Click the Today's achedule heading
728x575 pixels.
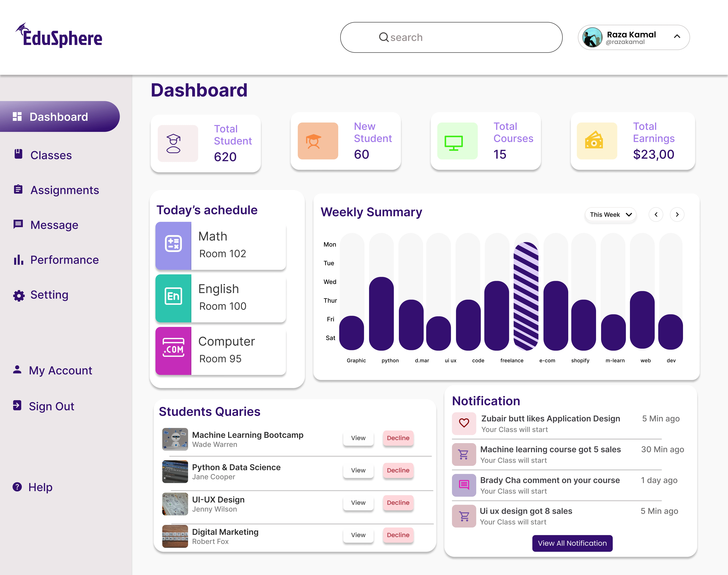(207, 210)
